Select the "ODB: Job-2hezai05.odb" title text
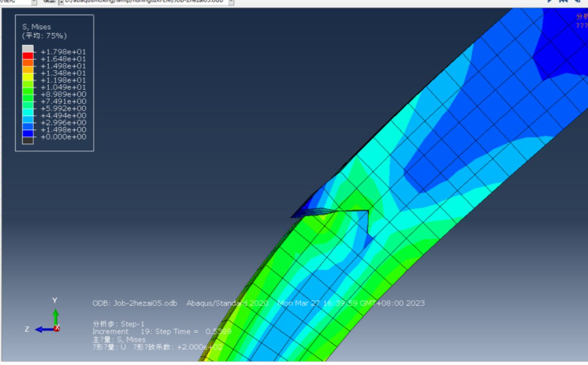Viewport: 588px width, 365px height. (136, 304)
